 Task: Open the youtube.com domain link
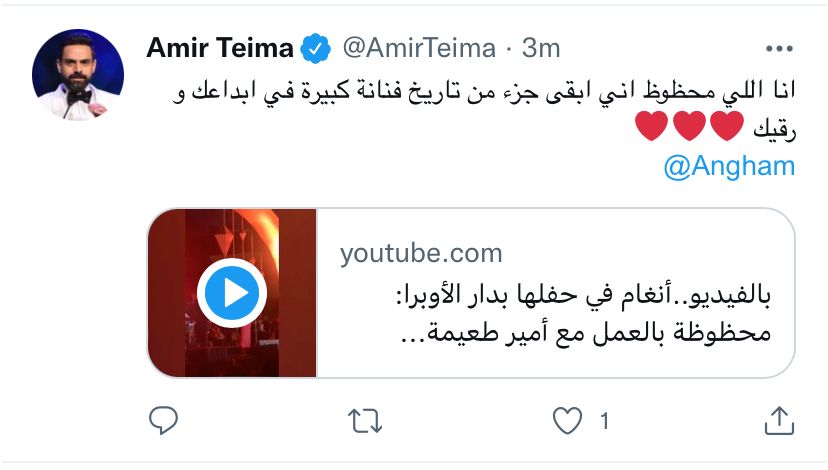tap(421, 253)
